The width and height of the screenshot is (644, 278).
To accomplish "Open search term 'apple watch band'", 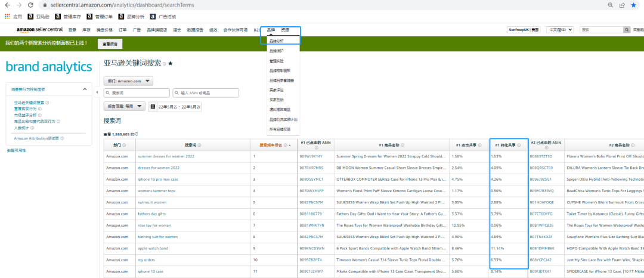I will [153, 248].
